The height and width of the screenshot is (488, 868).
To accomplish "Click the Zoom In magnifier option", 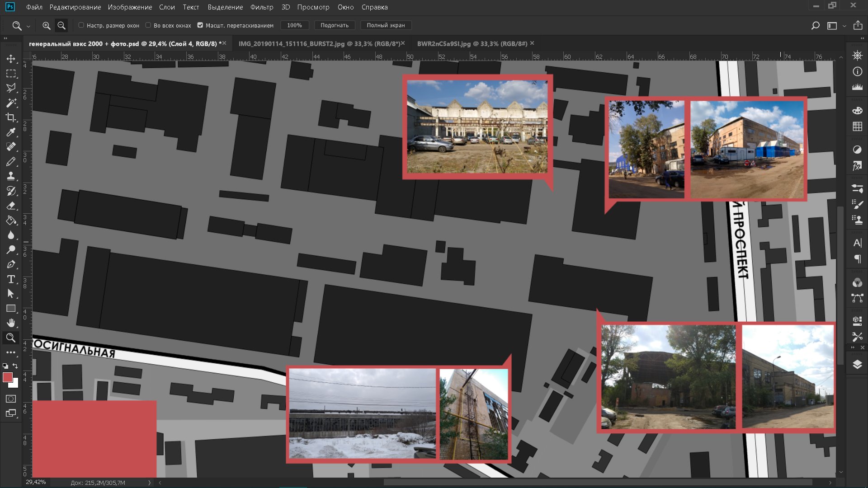I will (x=46, y=26).
